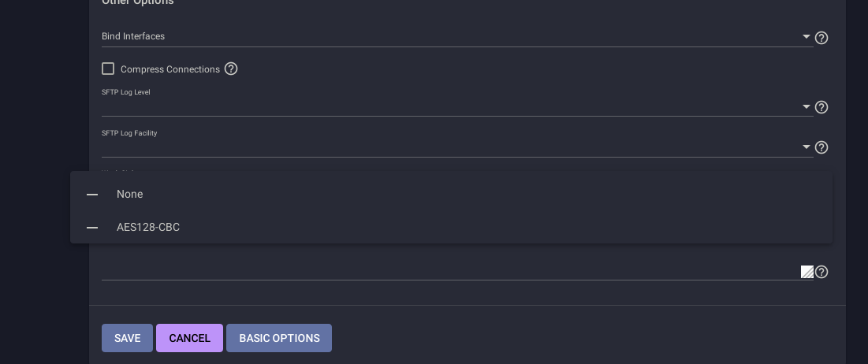Click the text area resize handle
Viewport: 868px width, 364px height.
[x=807, y=272]
